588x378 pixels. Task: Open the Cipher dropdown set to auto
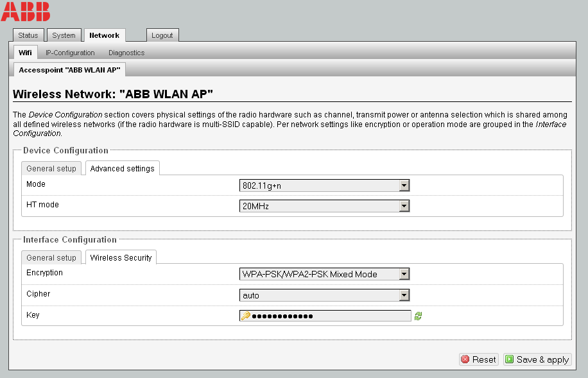pos(324,295)
